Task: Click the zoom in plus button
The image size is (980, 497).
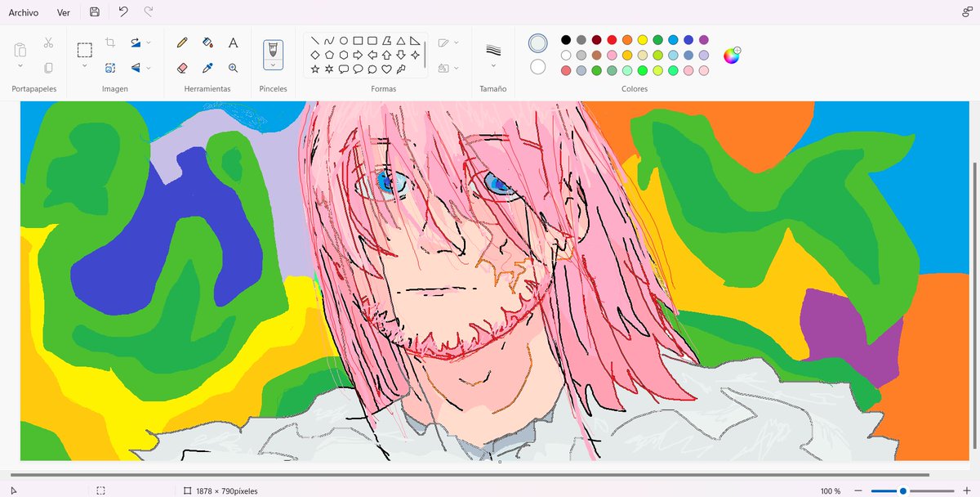Action: 967,490
